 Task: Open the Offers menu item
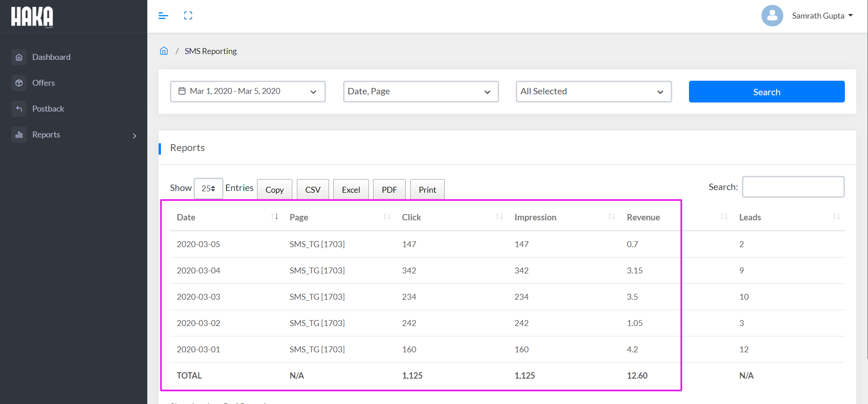tap(44, 83)
